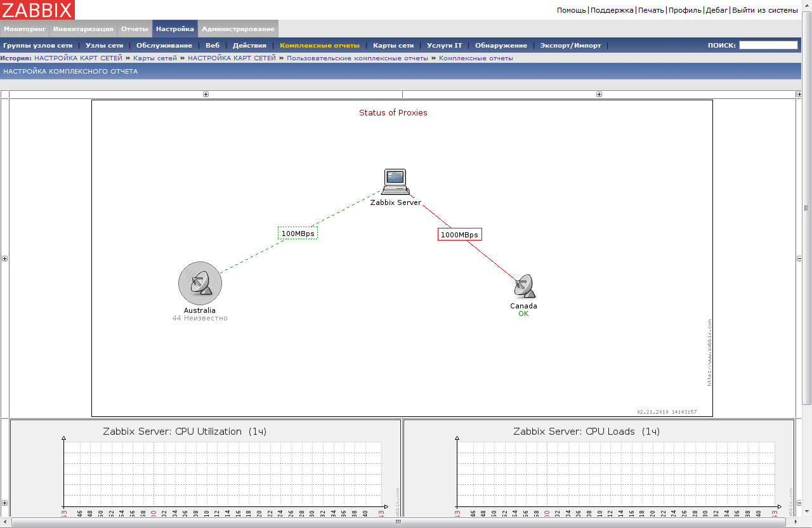The height and width of the screenshot is (528, 812).
Task: Click the Помощь link
Action: click(x=572, y=10)
